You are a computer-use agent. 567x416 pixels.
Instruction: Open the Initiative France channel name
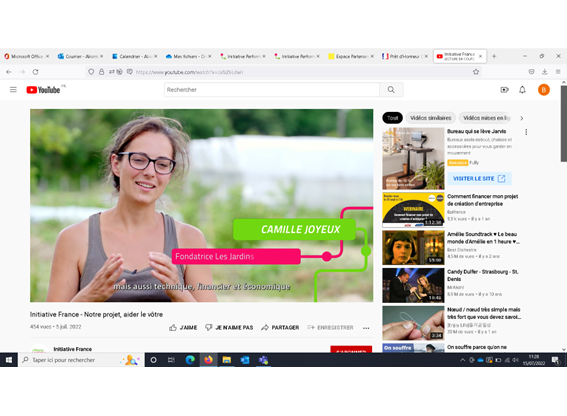pyautogui.click(x=72, y=349)
